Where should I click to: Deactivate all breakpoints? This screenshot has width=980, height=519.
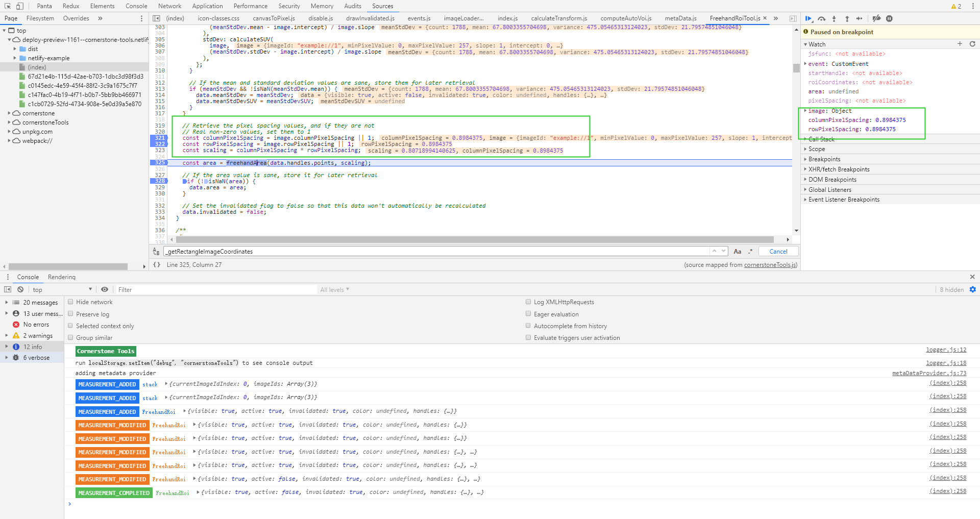[x=877, y=18]
